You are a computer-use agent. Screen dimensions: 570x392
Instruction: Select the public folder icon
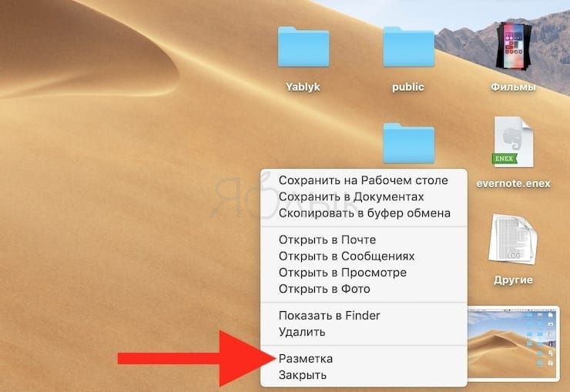click(408, 46)
